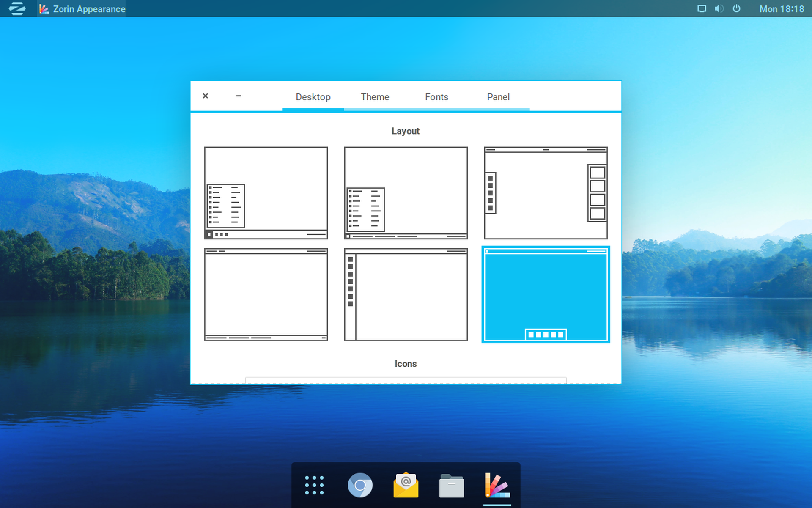Minimize the Zorin Appearance window
Image resolution: width=812 pixels, height=508 pixels.
click(239, 96)
